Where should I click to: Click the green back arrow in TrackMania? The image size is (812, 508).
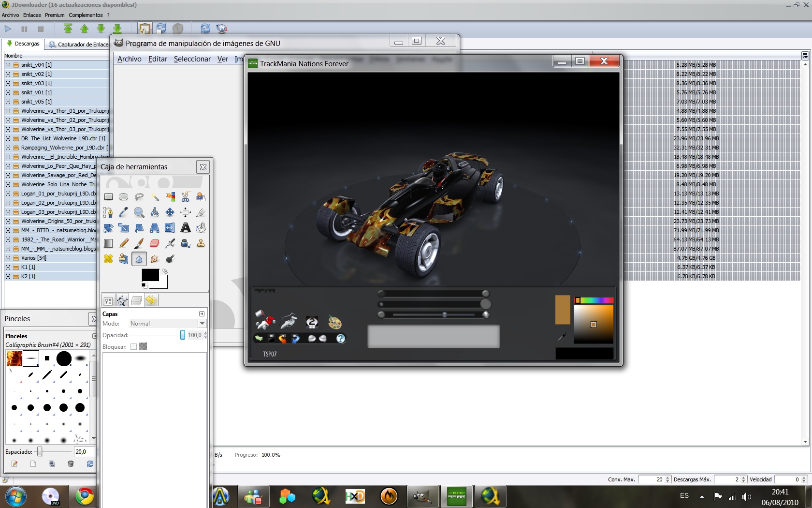pyautogui.click(x=259, y=339)
